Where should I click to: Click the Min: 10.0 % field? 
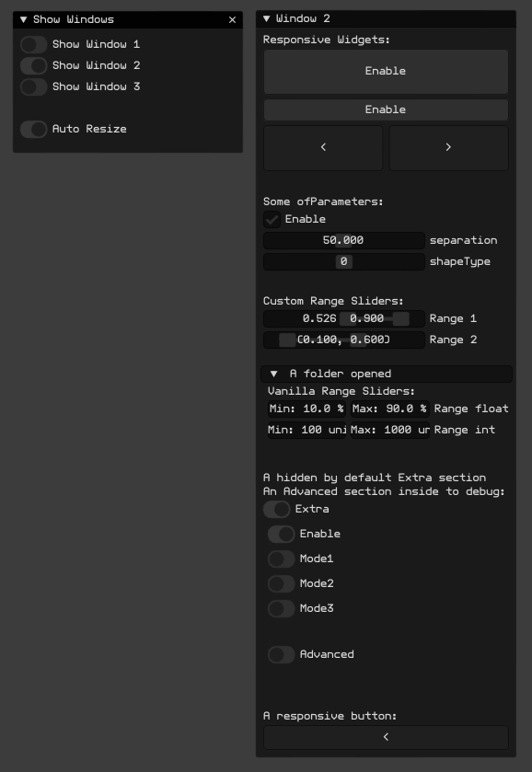point(306,409)
